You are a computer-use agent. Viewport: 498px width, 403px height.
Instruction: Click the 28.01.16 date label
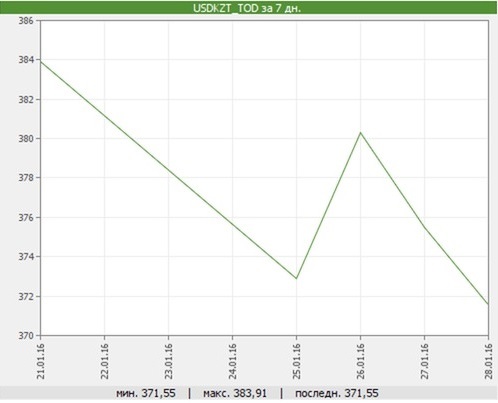pyautogui.click(x=489, y=361)
